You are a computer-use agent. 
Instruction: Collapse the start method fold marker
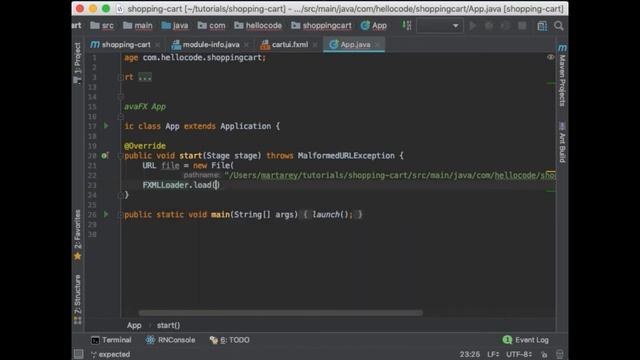click(120, 156)
